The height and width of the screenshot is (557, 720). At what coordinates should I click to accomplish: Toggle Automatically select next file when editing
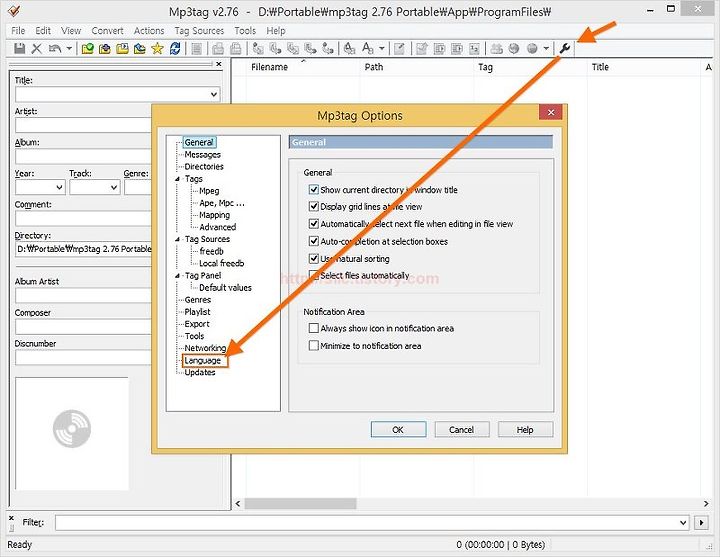pyautogui.click(x=314, y=224)
